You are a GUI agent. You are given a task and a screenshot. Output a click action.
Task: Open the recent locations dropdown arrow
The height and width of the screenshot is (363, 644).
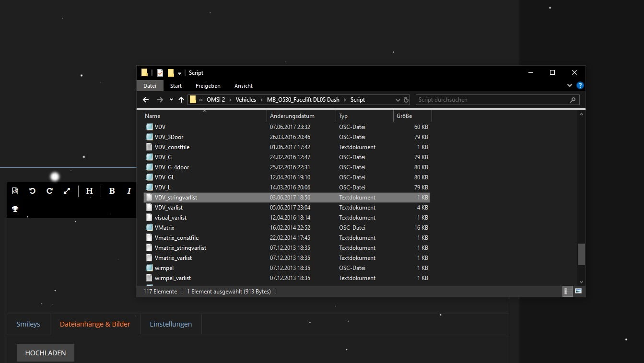click(171, 100)
